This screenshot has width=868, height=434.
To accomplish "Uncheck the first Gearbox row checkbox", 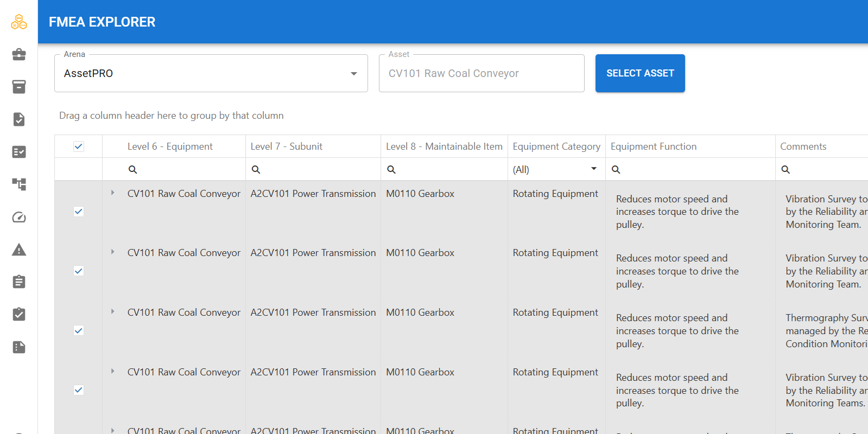I will click(x=79, y=212).
